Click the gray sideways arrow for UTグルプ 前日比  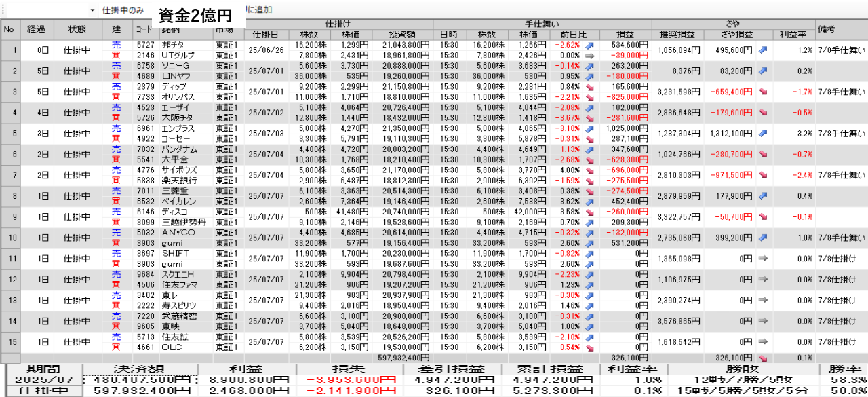589,55
